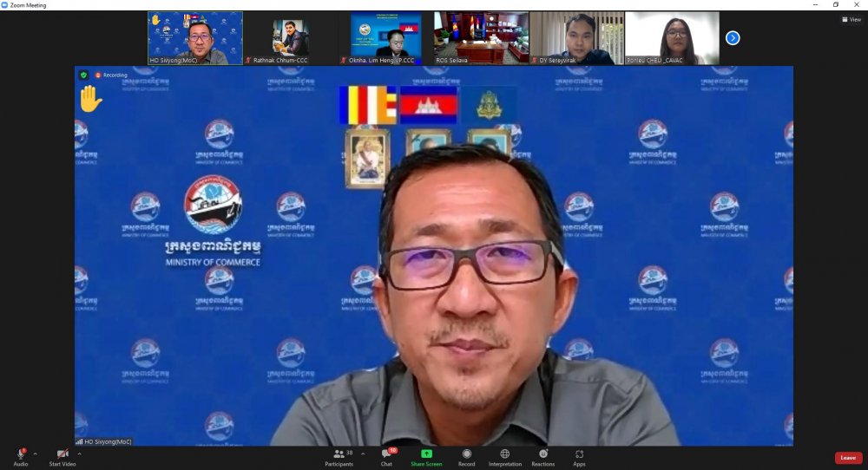868x470 pixels.
Task: Click the red Leave button
Action: point(848,458)
